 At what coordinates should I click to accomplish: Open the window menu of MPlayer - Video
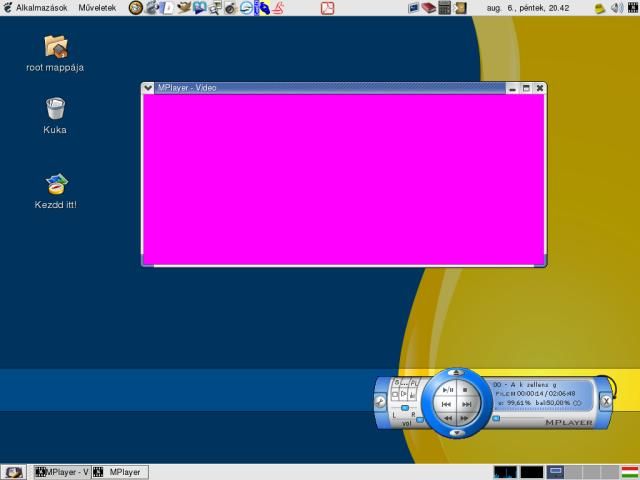pos(148,88)
